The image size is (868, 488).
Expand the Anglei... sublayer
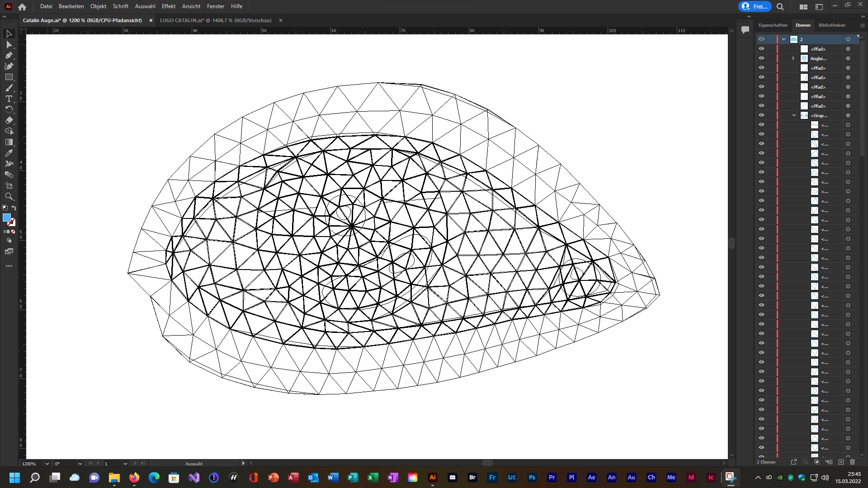(x=793, y=58)
